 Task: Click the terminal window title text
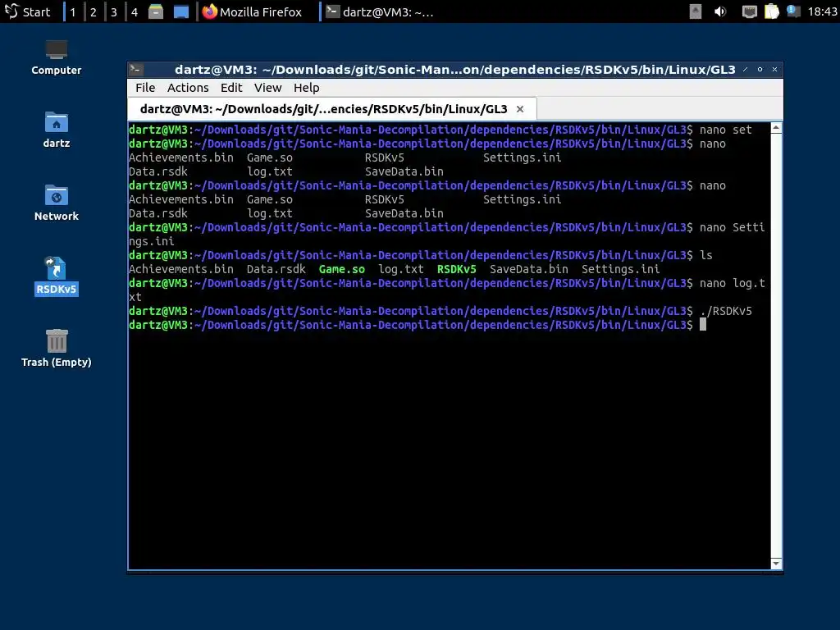[x=454, y=70]
